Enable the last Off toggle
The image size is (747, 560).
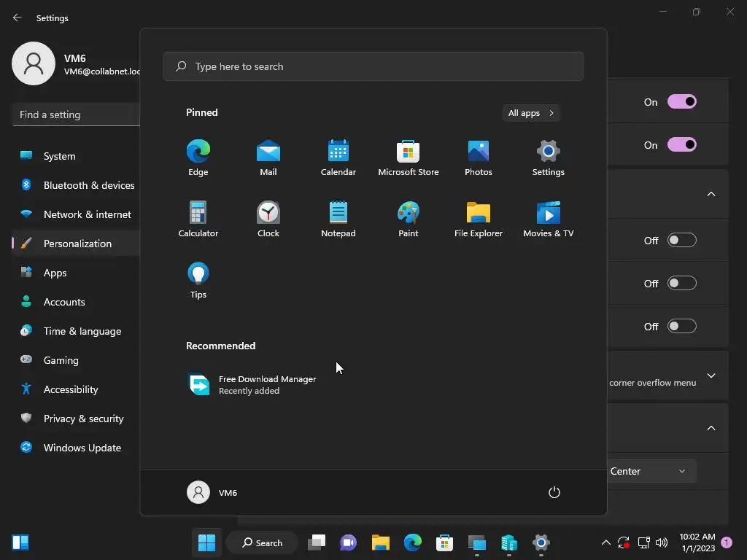682,326
